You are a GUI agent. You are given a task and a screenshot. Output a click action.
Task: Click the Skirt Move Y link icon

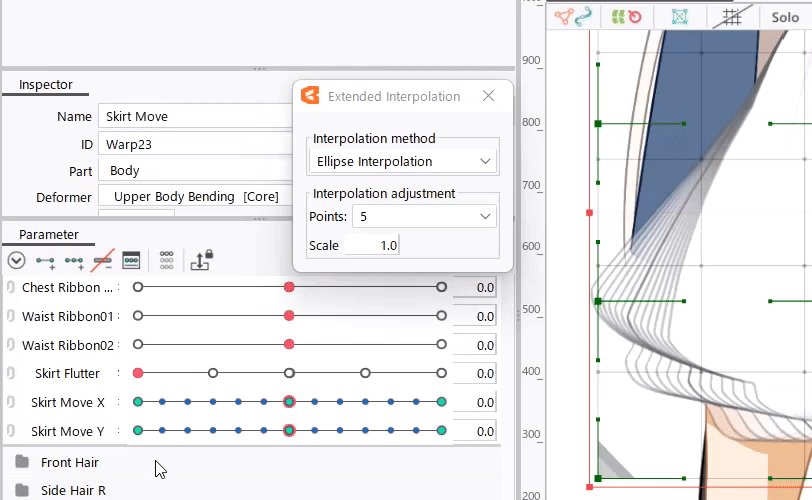(x=10, y=431)
